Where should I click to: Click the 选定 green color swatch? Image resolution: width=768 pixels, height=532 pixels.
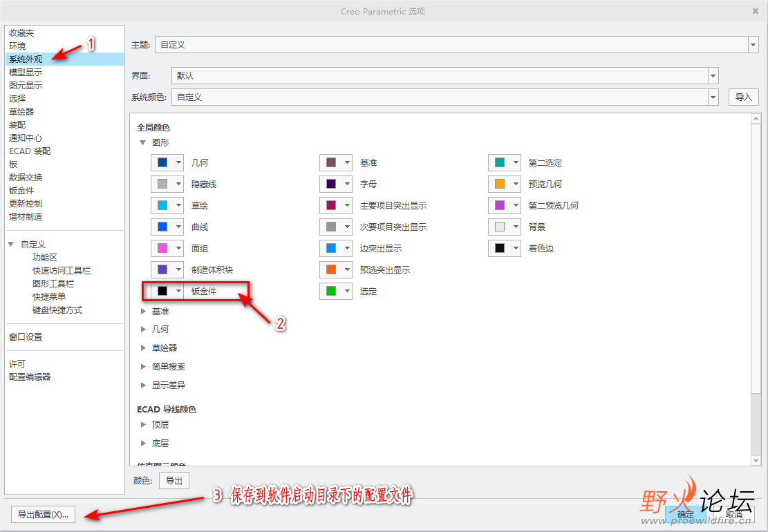pyautogui.click(x=331, y=291)
